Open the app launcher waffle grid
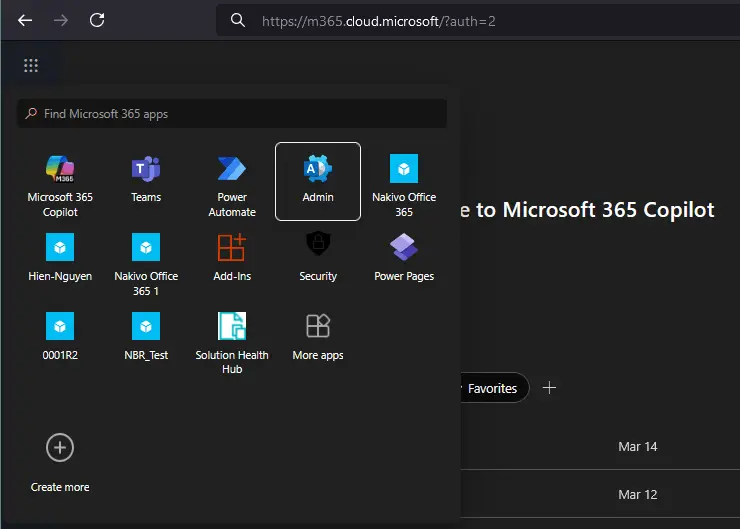 click(x=31, y=65)
